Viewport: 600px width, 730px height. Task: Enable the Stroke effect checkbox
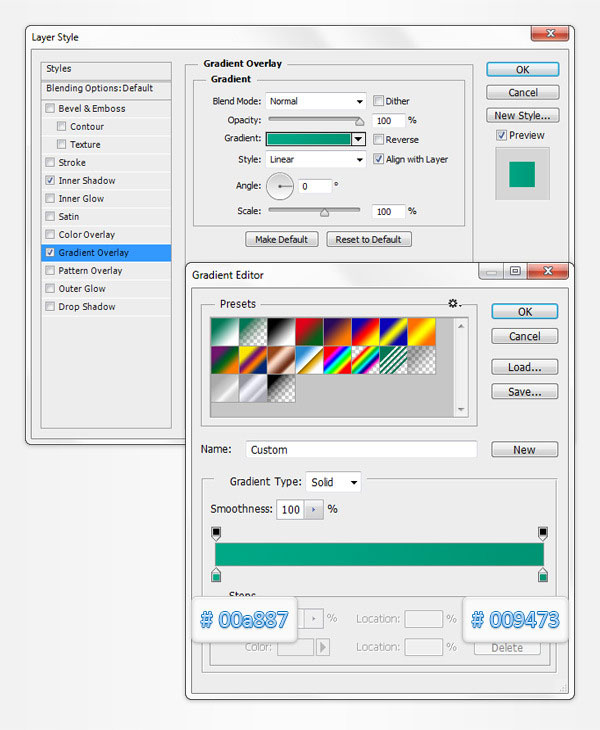click(50, 162)
